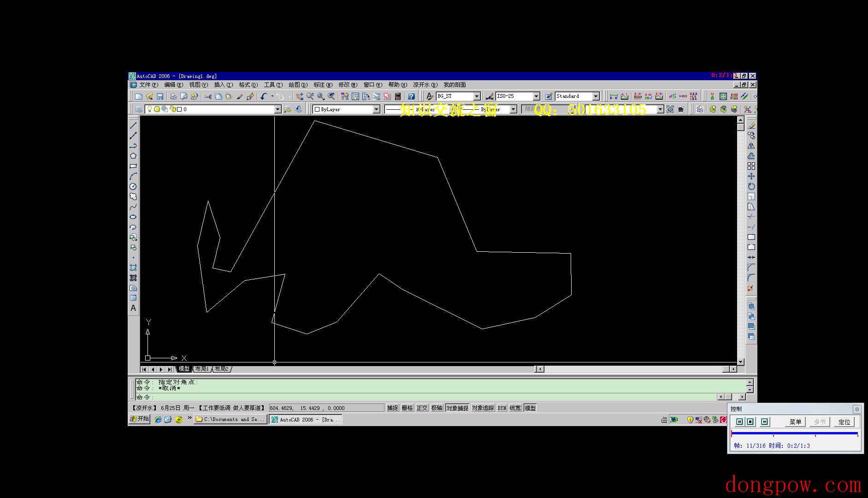Viewport: 868px width, 498px height.
Task: Open the QuickCalc calculator icon
Action: 398,96
